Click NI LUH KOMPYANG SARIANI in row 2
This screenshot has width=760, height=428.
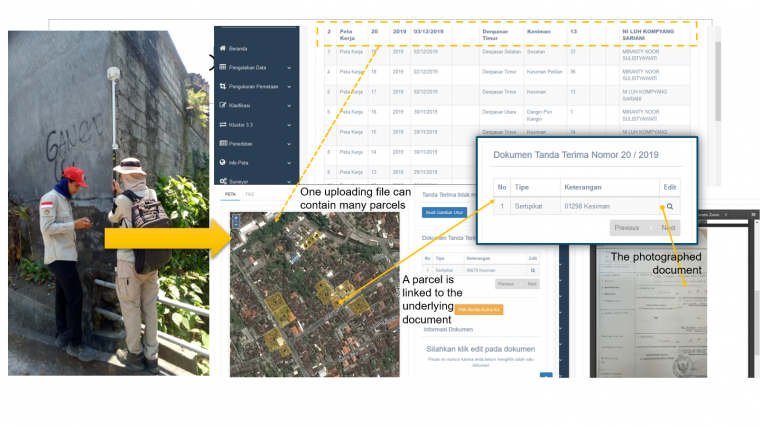click(648, 35)
